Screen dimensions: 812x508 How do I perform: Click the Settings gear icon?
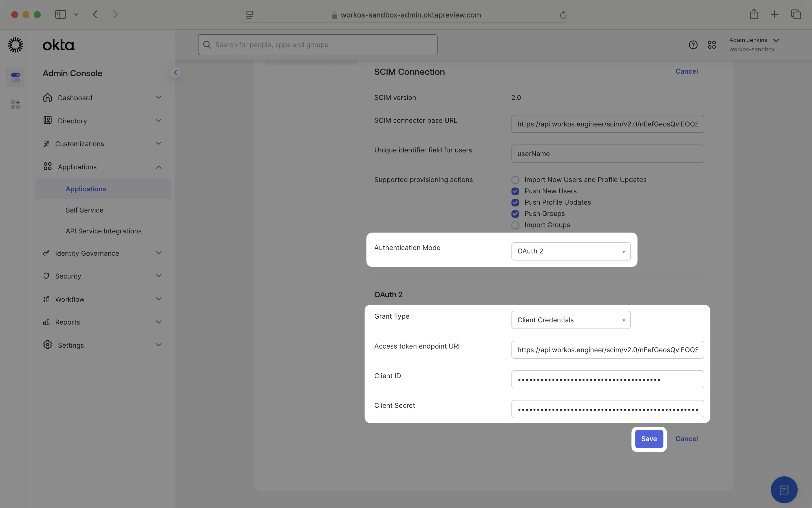coord(48,345)
